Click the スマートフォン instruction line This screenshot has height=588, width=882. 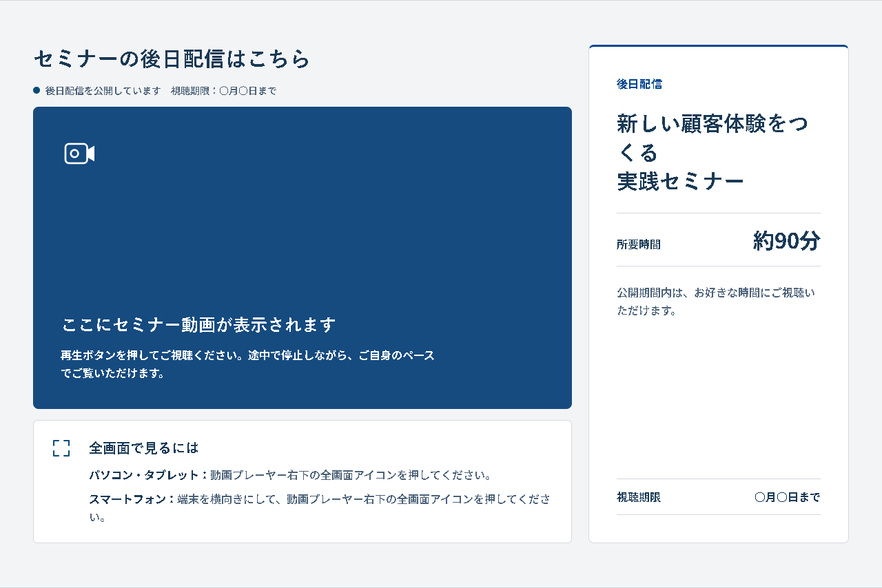(320, 508)
